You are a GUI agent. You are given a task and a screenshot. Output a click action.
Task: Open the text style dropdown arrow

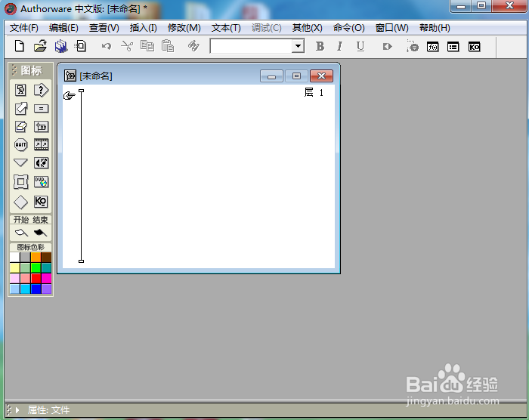pos(298,46)
